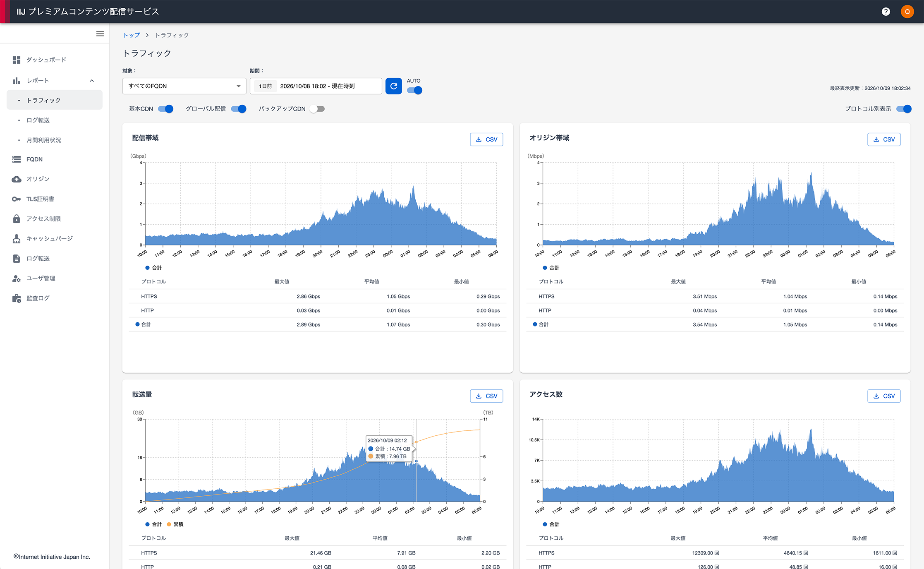
Task: Open the orange user avatar menu
Action: point(907,12)
